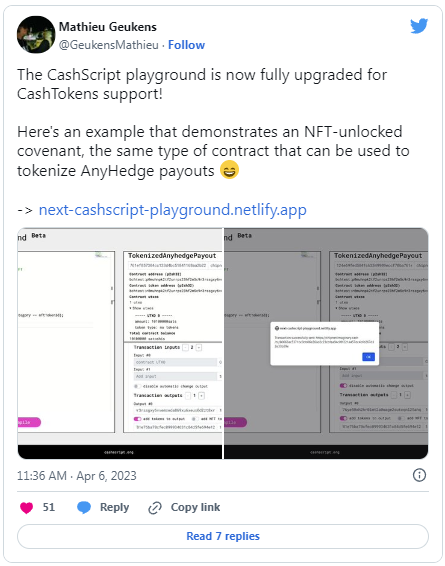Viewport: 445px width, 566px height.
Task: Toggle 'disable automatic change output' in right screenshot
Action: [343, 386]
